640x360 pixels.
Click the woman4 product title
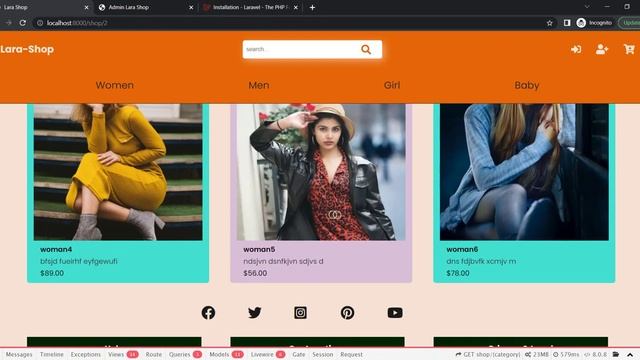click(x=56, y=249)
